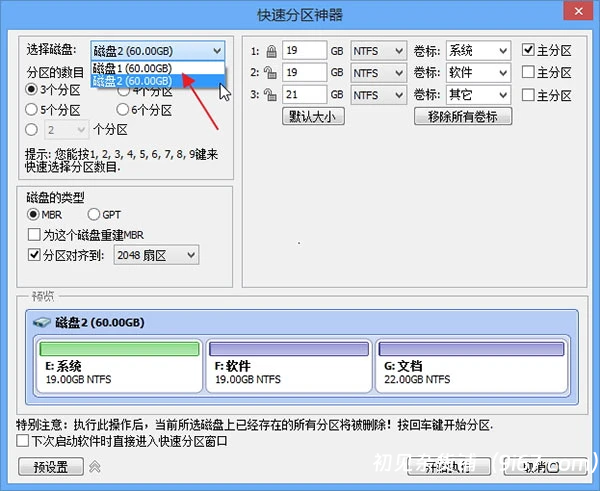Click the 取消 button
This screenshot has height=491, width=600.
point(545,467)
